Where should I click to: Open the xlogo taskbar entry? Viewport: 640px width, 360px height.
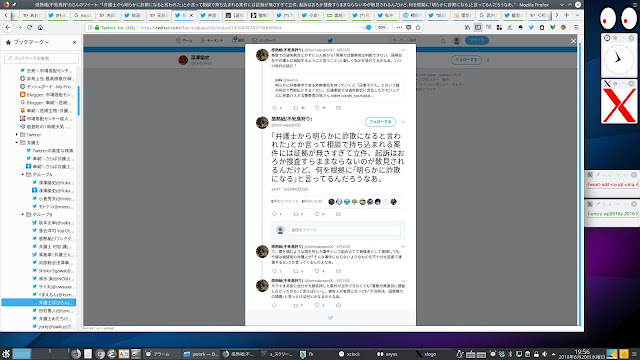pos(426,354)
